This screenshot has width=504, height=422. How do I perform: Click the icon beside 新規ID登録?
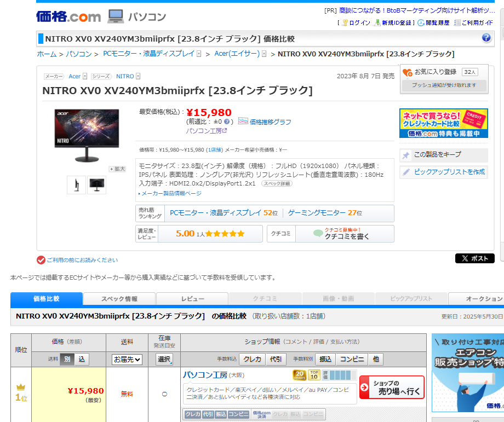tap(377, 23)
